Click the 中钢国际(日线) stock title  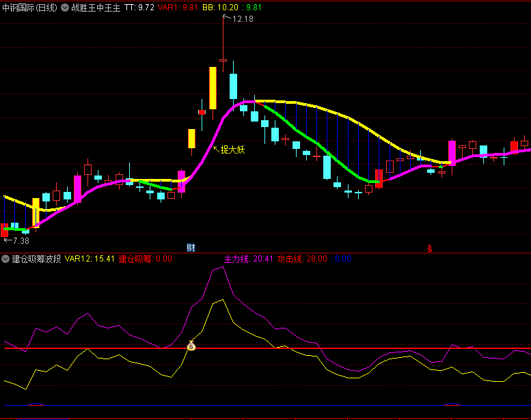(x=30, y=8)
